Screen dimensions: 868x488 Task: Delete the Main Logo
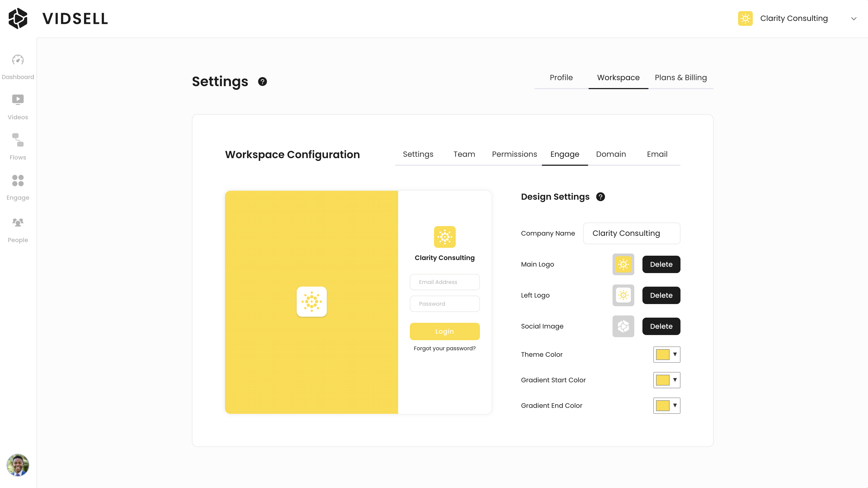click(661, 265)
